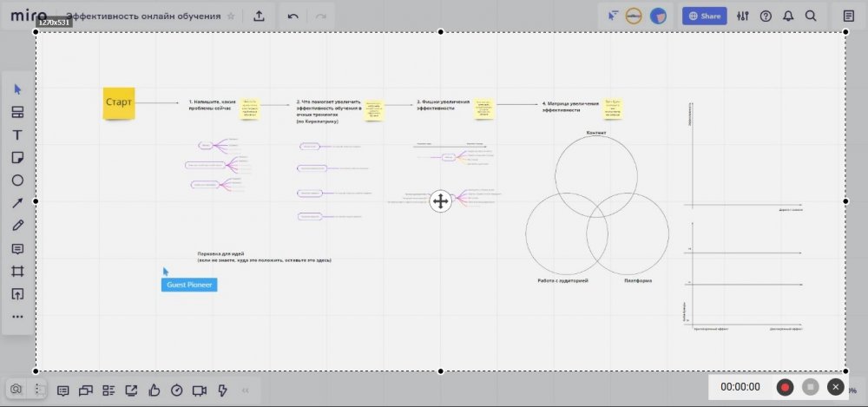This screenshot has width=868, height=407.
Task: Toggle the notes panel icon
Action: point(848,16)
